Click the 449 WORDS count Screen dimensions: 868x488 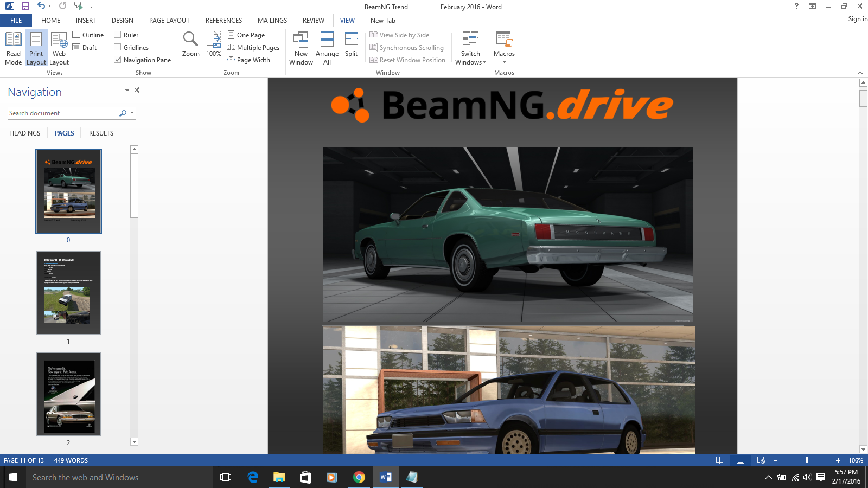click(71, 460)
